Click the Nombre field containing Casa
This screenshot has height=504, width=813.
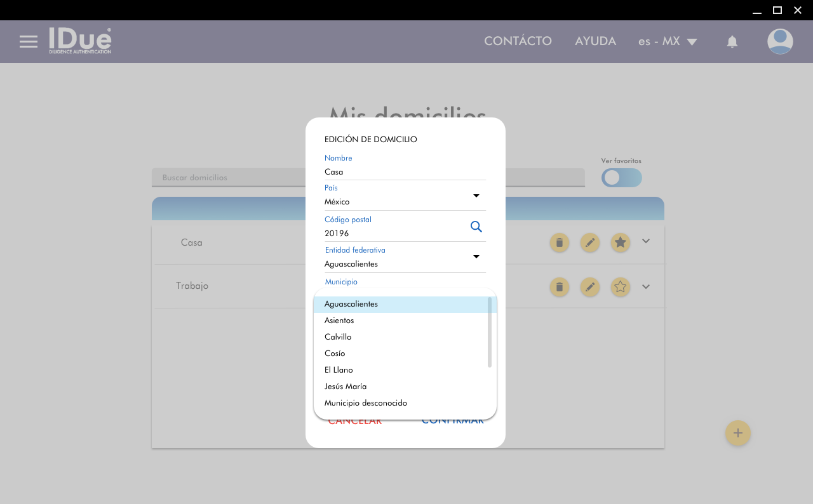tap(405, 172)
